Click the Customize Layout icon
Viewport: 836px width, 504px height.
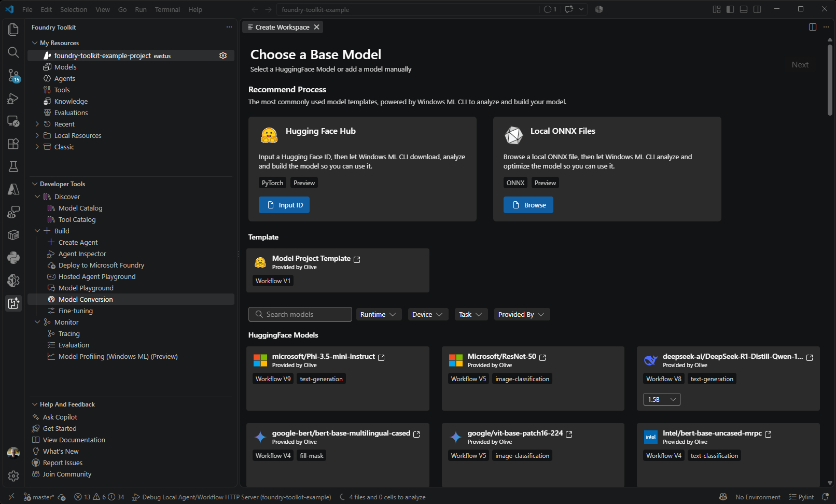717,9
